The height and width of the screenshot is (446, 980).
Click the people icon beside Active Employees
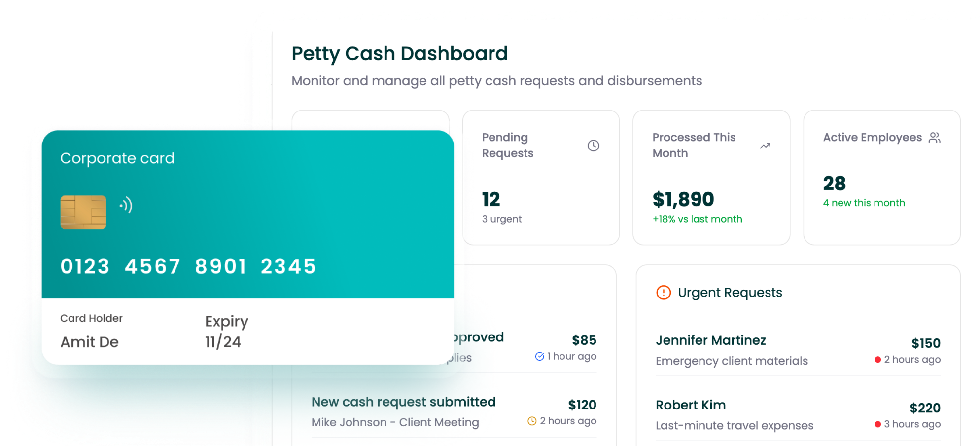click(x=934, y=138)
